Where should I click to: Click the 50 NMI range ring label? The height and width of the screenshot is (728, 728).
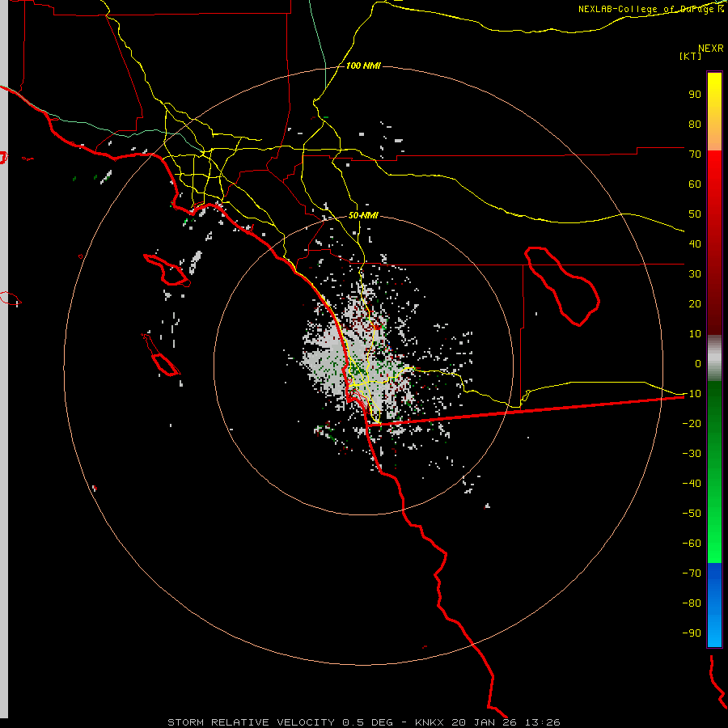tap(363, 215)
